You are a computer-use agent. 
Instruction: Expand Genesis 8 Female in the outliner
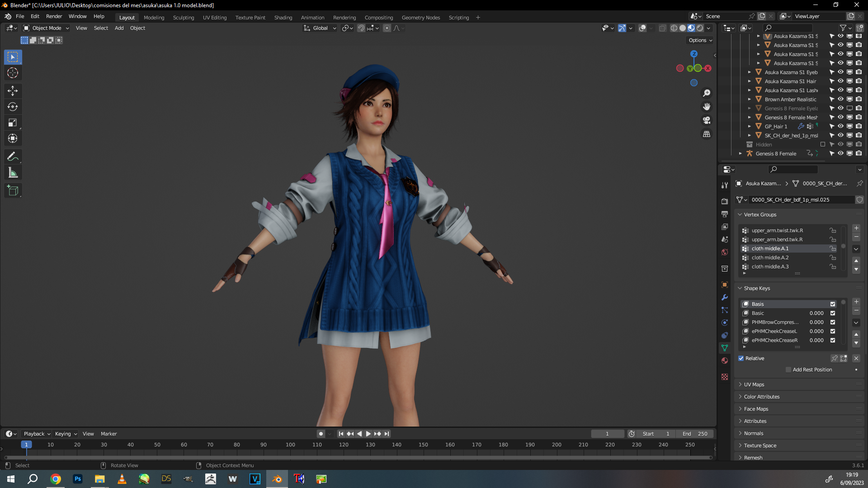741,154
